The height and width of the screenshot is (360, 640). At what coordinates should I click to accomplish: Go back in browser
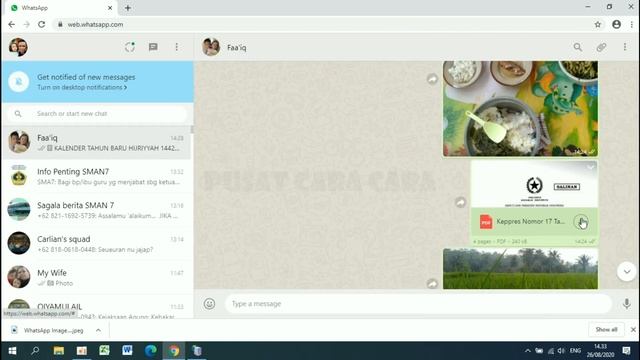(x=11, y=24)
